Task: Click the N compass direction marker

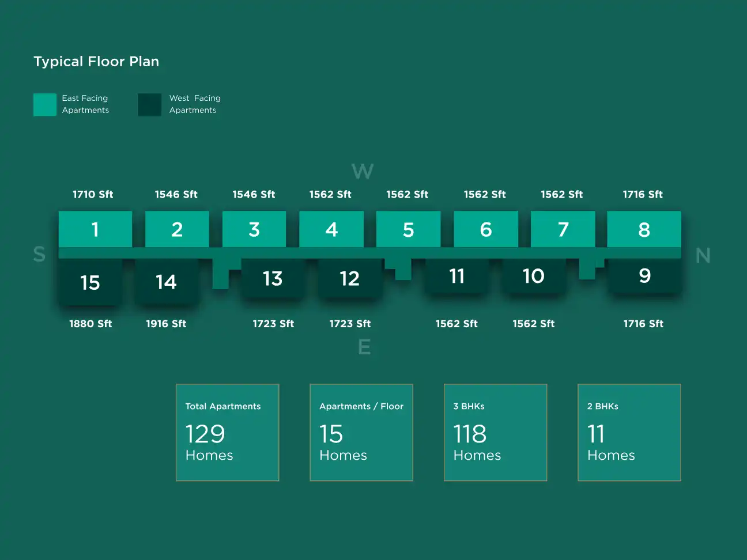Action: (703, 255)
